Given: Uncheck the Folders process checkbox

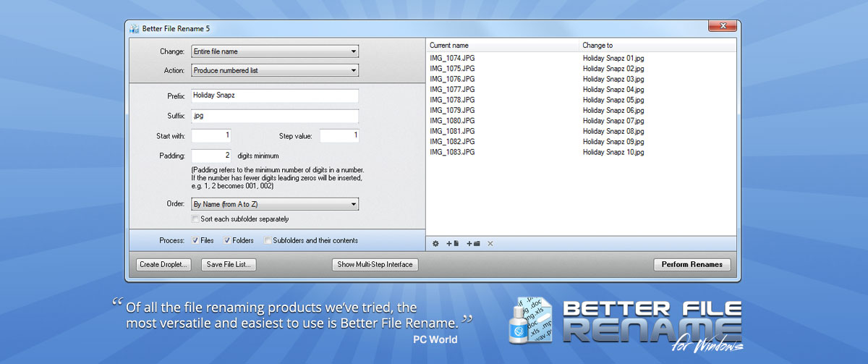Looking at the screenshot, I should [227, 240].
